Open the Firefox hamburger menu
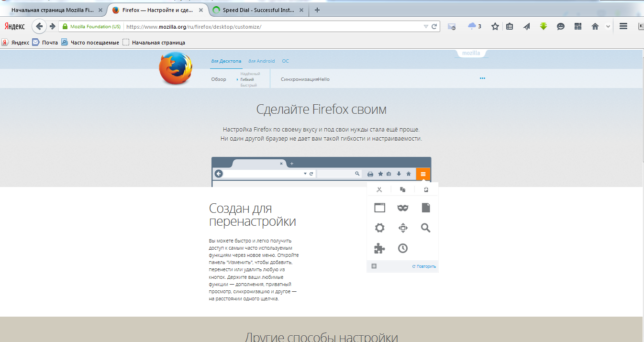Image resolution: width=644 pixels, height=342 pixels. (623, 26)
